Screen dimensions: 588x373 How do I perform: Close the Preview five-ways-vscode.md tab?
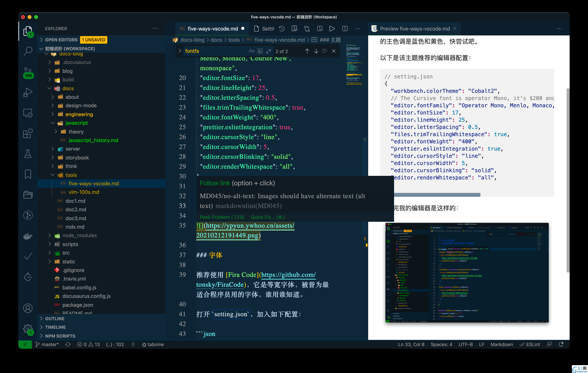[x=455, y=29]
